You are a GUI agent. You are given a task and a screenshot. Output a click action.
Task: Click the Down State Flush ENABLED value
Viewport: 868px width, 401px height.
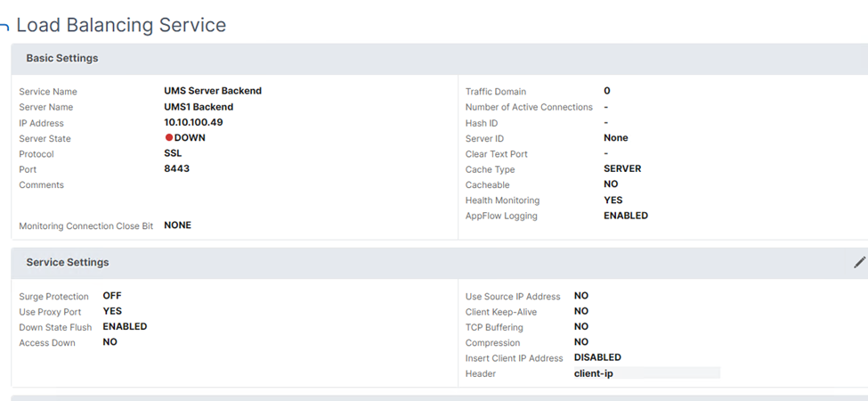pyautogui.click(x=125, y=326)
